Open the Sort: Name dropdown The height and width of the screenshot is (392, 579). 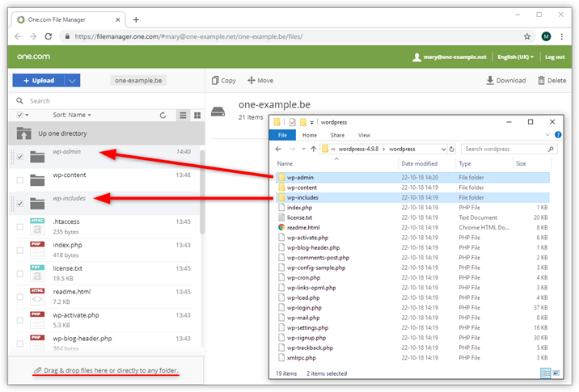72,115
